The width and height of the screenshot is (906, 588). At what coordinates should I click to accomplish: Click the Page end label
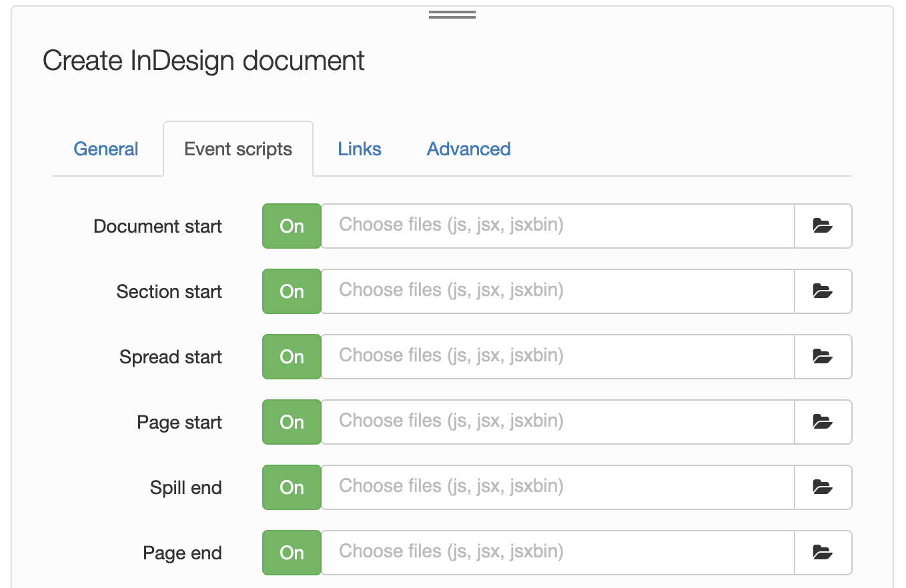click(182, 553)
